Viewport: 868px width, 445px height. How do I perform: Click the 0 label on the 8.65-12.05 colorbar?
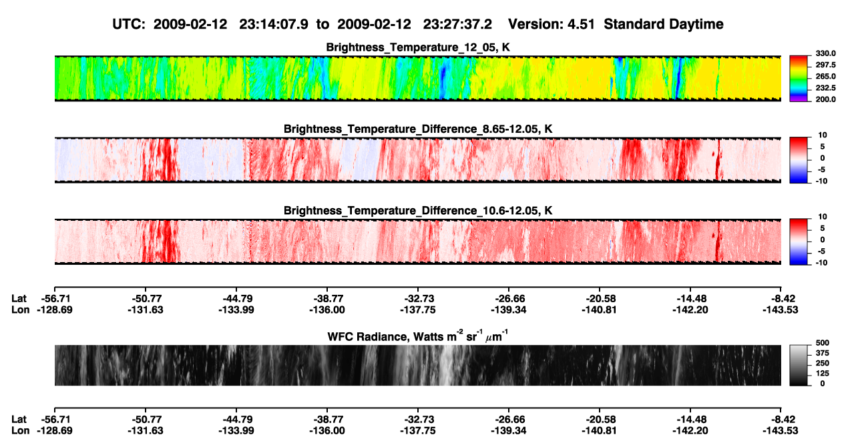click(823, 158)
